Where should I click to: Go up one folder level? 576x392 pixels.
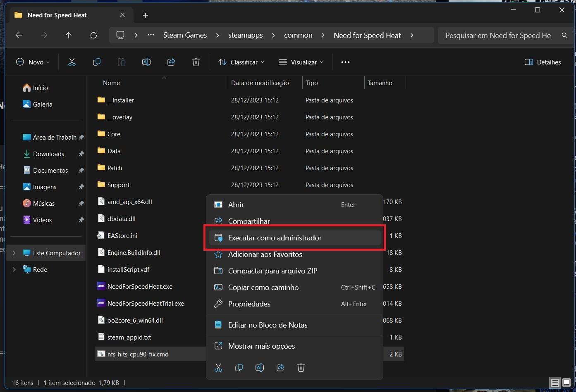[69, 35]
